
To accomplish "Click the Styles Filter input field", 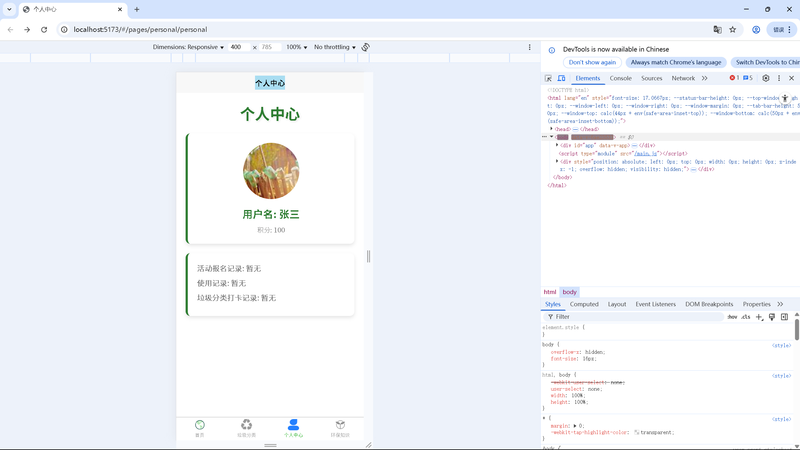I will 635,317.
